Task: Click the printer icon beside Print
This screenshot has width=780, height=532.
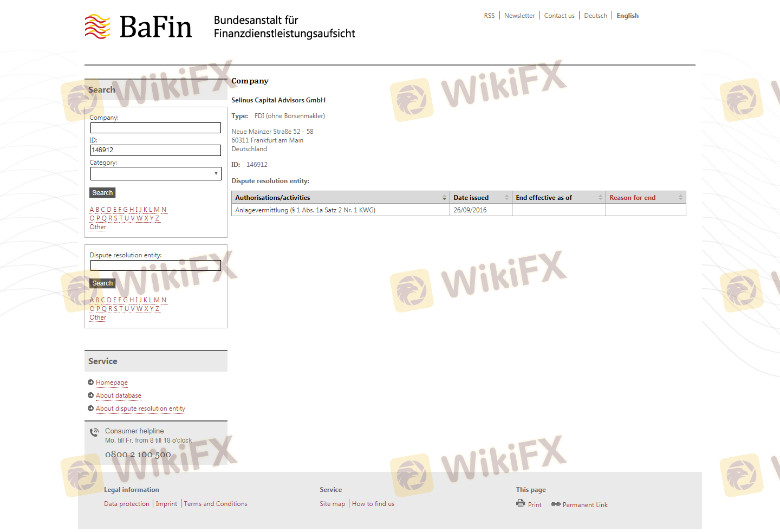Action: pos(521,503)
